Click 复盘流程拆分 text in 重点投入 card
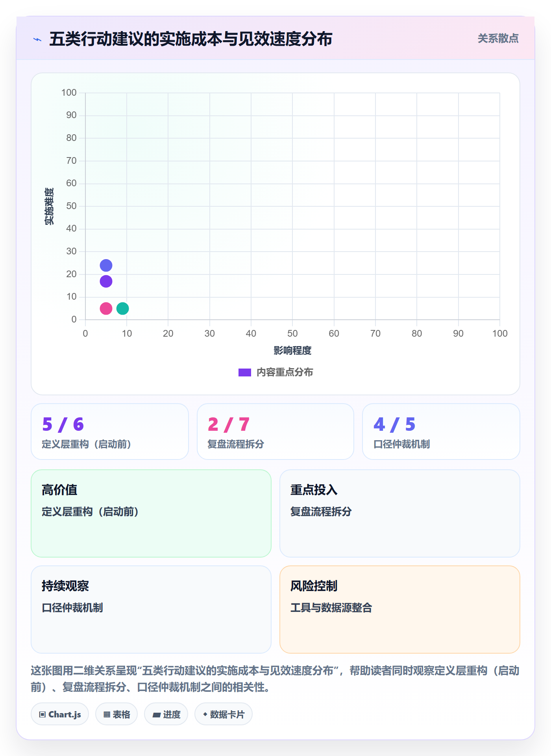This screenshot has height=756, width=551. click(x=321, y=511)
